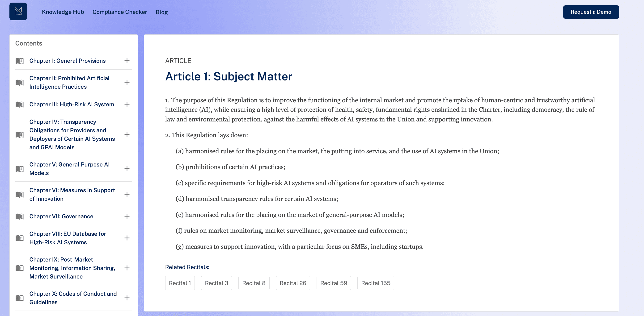The height and width of the screenshot is (316, 644).
Task: Open the Compliance Checker menu item
Action: (x=120, y=12)
